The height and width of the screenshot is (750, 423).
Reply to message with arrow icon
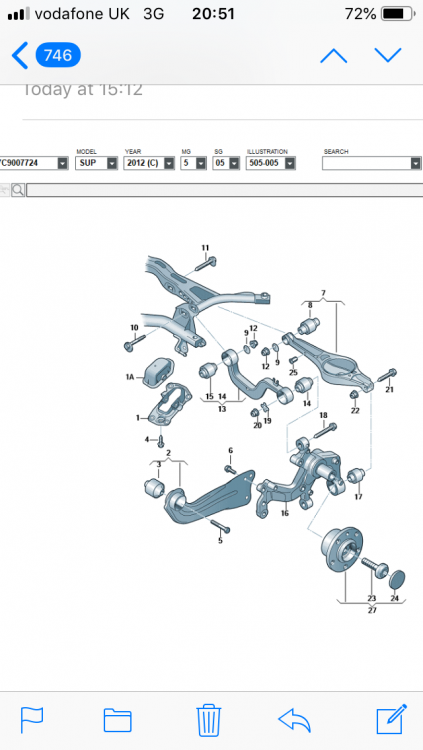tap(294, 720)
